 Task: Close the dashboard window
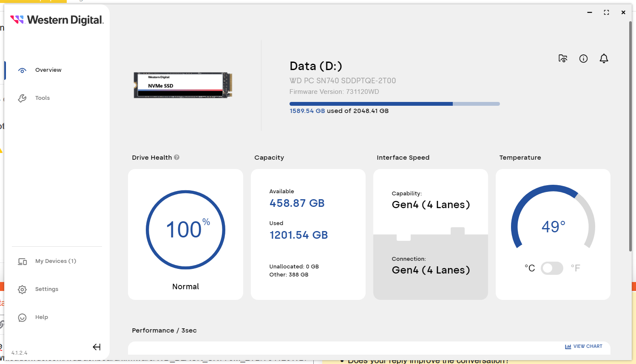point(623,12)
